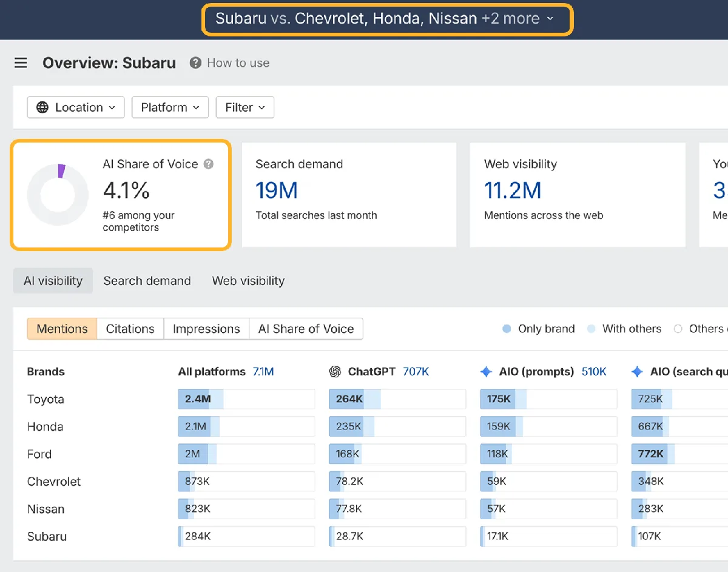Click Subaru's 284K All platforms bar
Viewport: 728px width, 572px height.
246,536
